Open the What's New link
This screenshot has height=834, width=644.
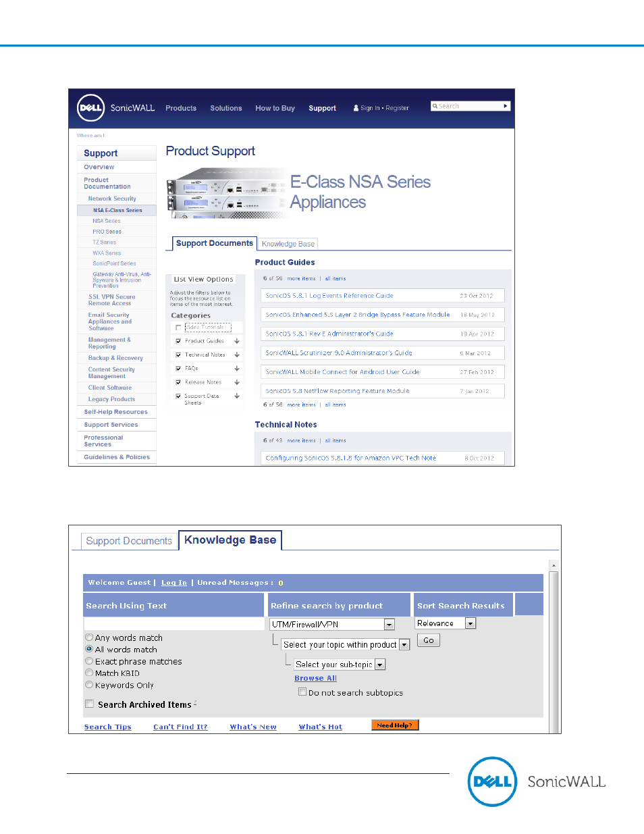point(253,727)
